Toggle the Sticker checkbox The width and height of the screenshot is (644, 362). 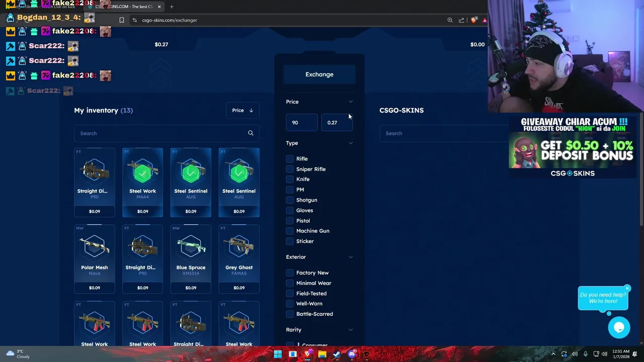tap(290, 241)
